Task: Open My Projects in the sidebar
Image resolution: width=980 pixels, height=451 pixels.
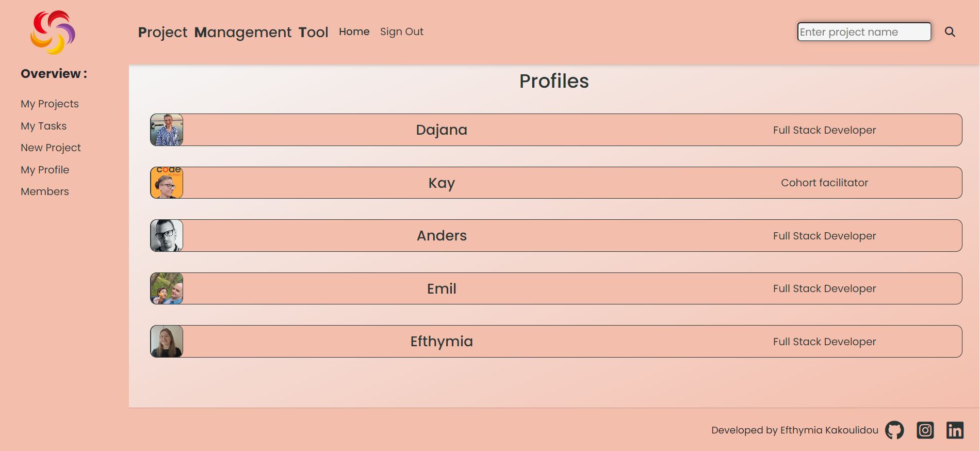Action: (x=49, y=104)
